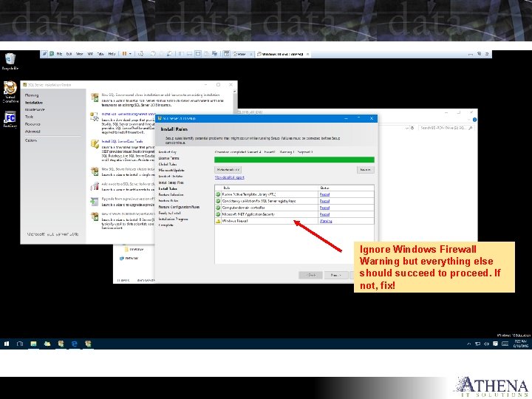Open the Help menu in VMware toolbar

[x=112, y=54]
